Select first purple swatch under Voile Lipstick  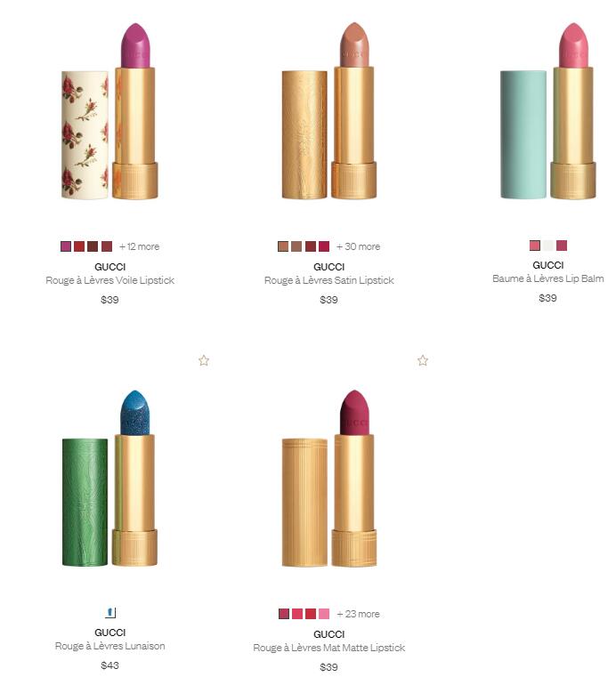[x=66, y=246]
